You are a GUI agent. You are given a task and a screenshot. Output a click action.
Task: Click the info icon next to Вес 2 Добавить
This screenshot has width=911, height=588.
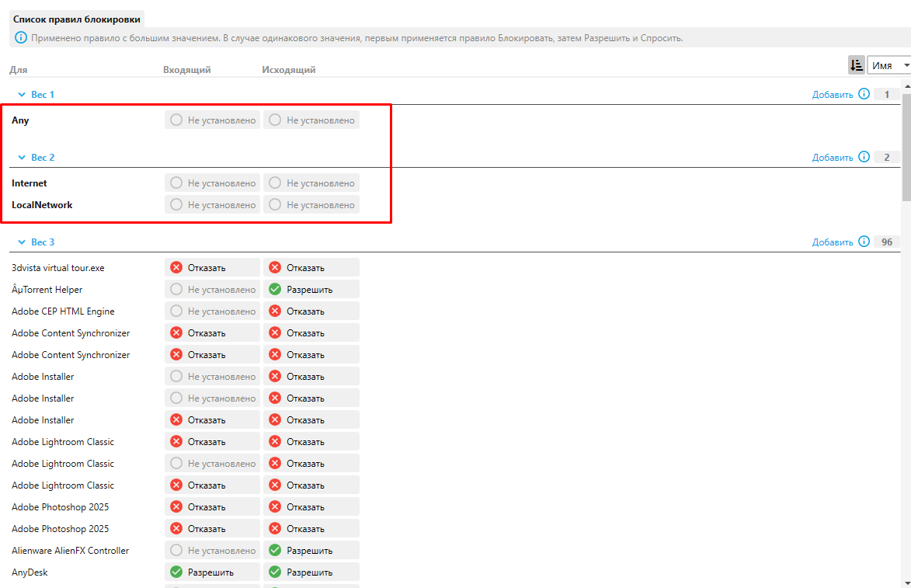coord(864,157)
